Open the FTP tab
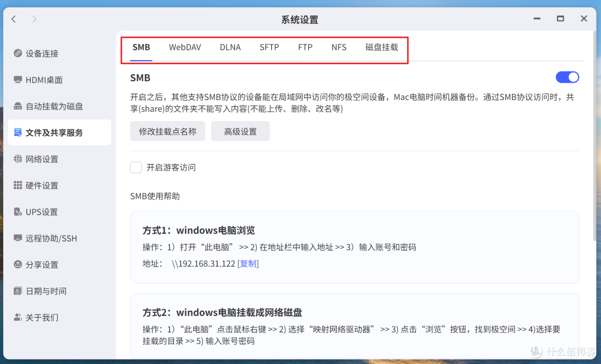The image size is (601, 364). click(305, 47)
